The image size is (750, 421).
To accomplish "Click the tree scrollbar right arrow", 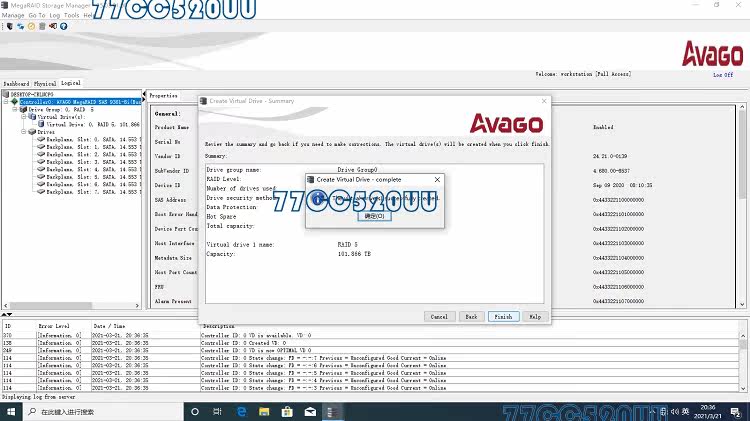I will tap(137, 305).
